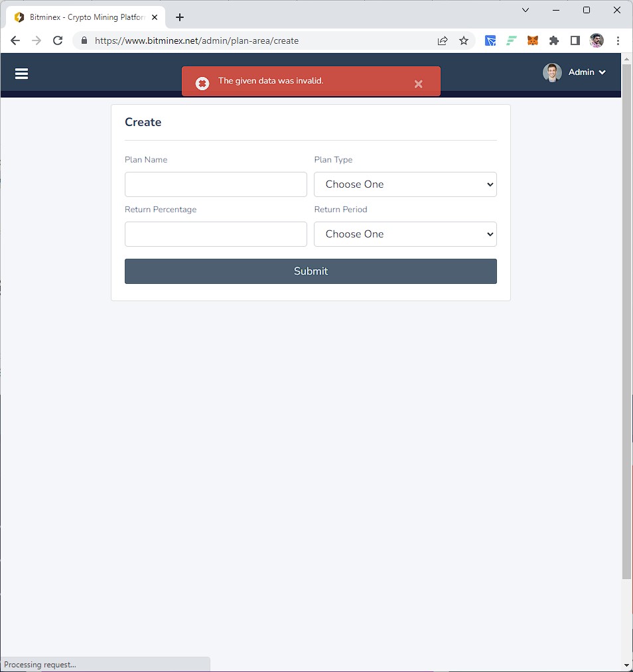Submit the create plan form
The height and width of the screenshot is (672, 633).
(311, 271)
